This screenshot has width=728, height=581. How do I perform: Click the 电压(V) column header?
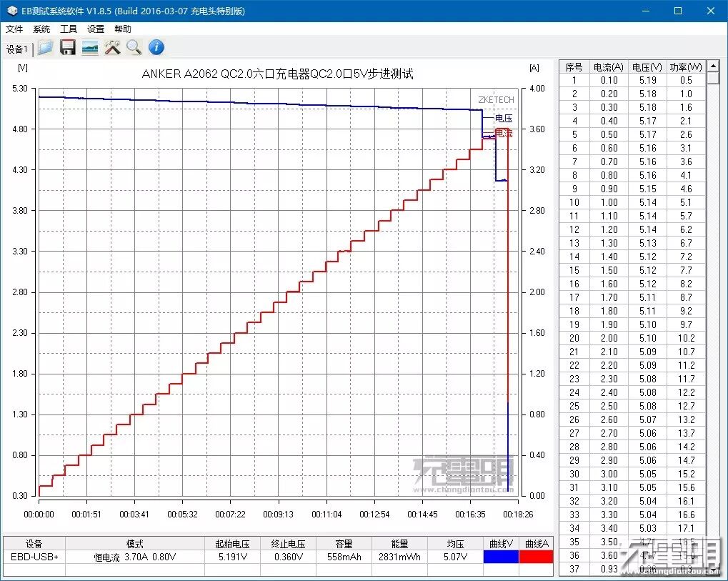tap(647, 67)
